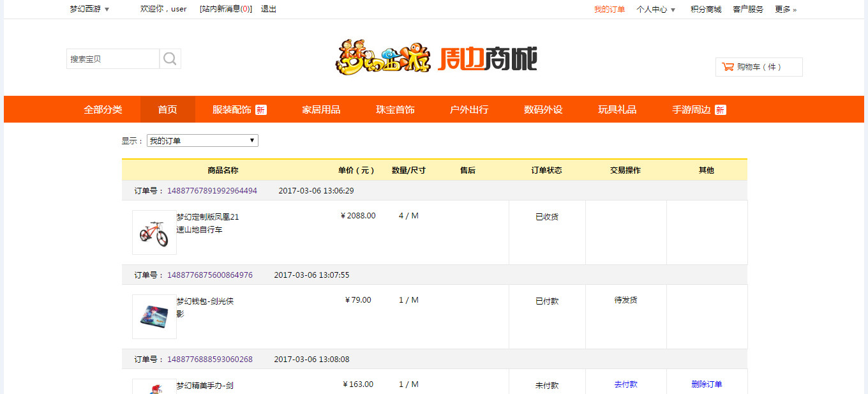Click the 订单状态 column header

547,170
